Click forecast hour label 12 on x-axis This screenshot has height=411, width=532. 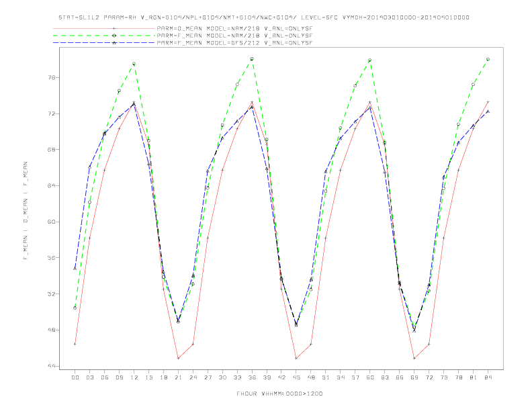[134, 377]
